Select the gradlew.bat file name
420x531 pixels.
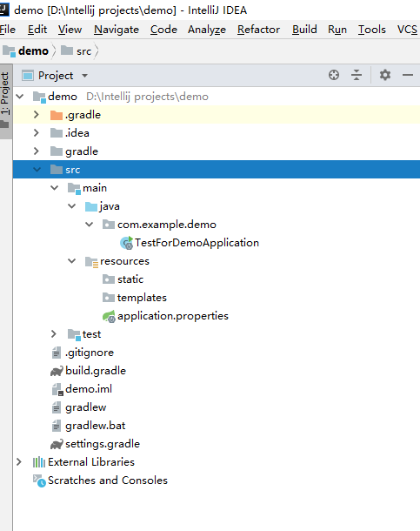[x=96, y=426]
